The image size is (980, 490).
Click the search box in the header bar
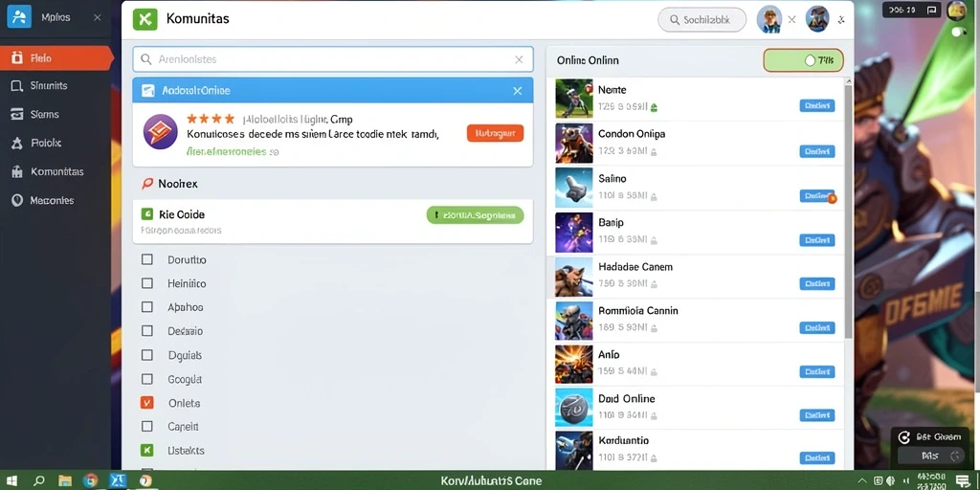[x=702, y=20]
